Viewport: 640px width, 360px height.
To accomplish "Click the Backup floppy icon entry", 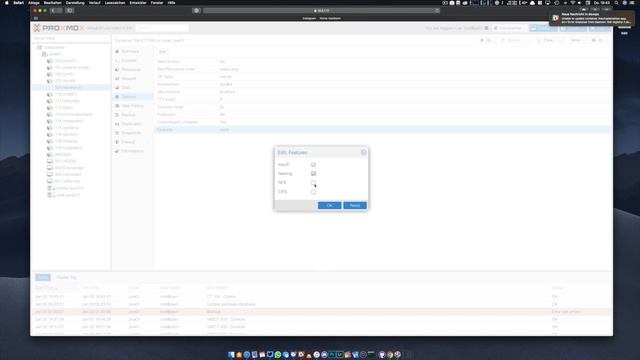I will pyautogui.click(x=117, y=115).
